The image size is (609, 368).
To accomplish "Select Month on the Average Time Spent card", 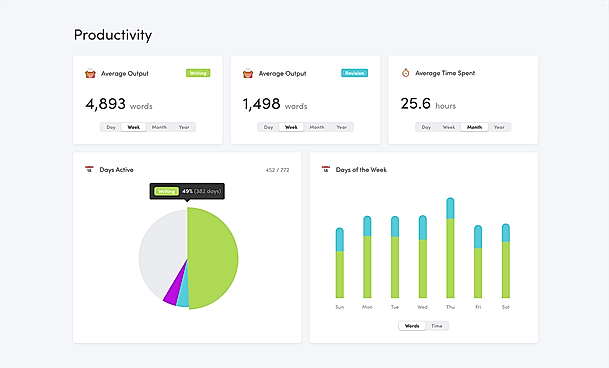I will coord(474,127).
